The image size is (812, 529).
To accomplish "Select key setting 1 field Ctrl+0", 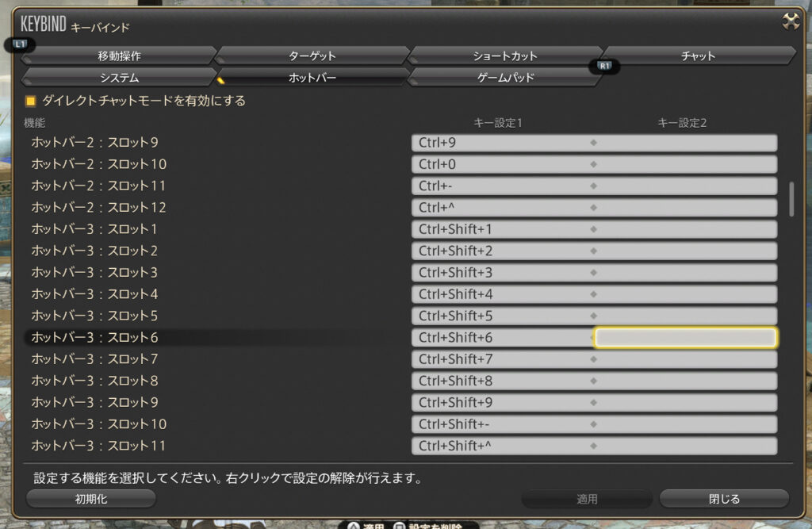I will pos(502,164).
